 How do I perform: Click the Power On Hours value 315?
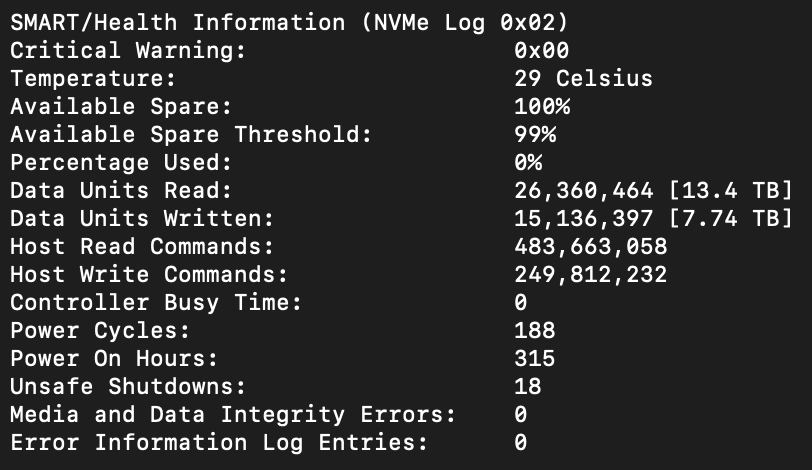click(535, 358)
